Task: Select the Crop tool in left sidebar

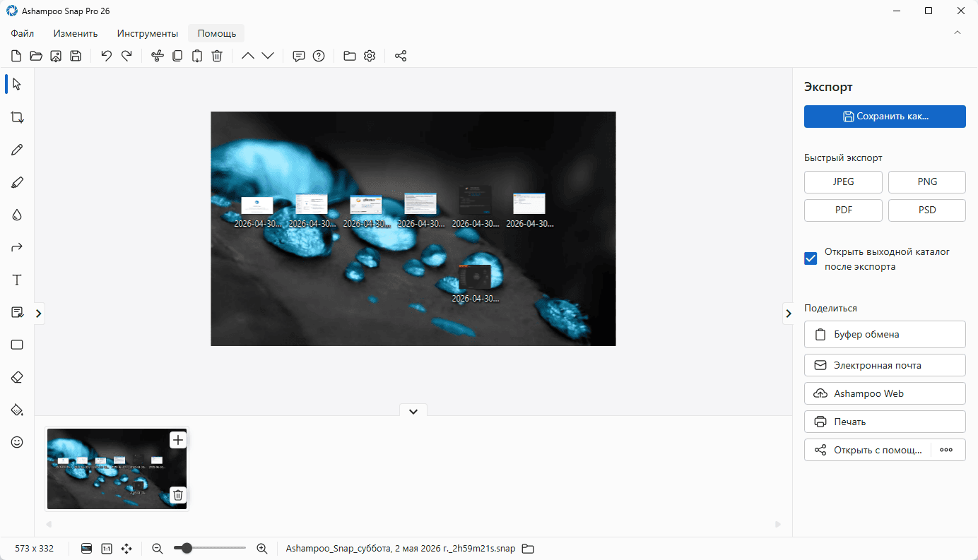Action: click(17, 117)
